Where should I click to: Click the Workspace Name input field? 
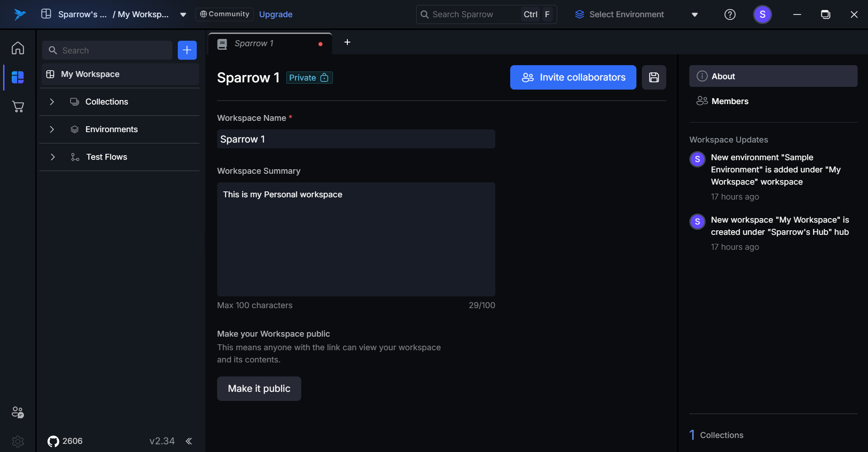[356, 139]
